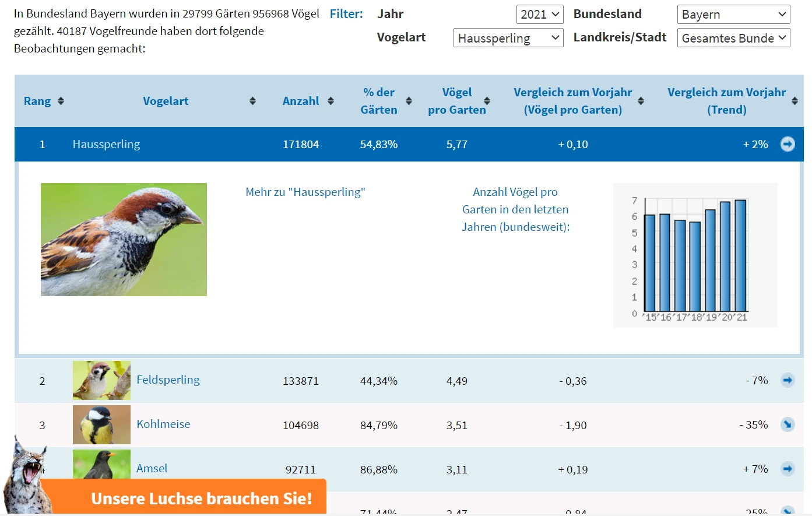Click trend arrow icon in Amsel row
This screenshot has height=516, width=812.
tap(788, 469)
